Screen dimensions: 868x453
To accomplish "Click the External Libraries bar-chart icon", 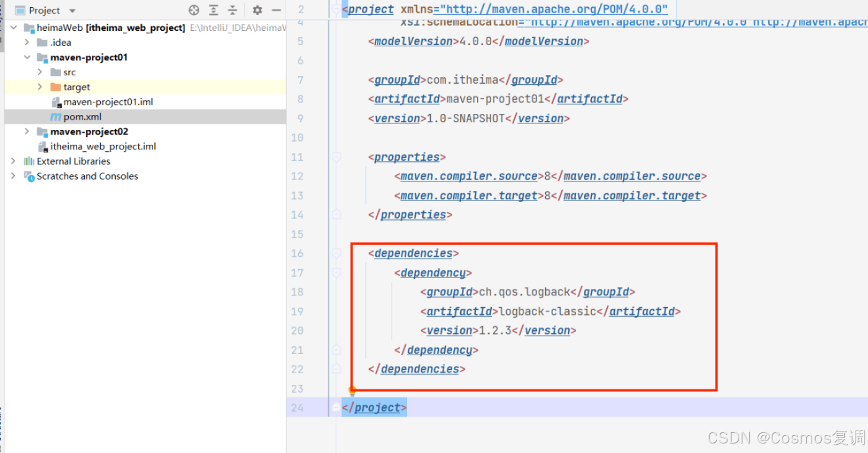I will point(29,161).
